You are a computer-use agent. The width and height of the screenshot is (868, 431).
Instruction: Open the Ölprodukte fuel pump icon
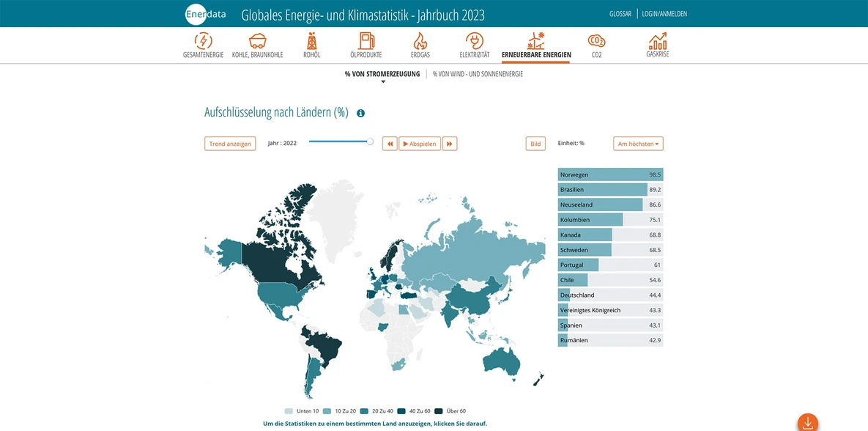(x=366, y=41)
